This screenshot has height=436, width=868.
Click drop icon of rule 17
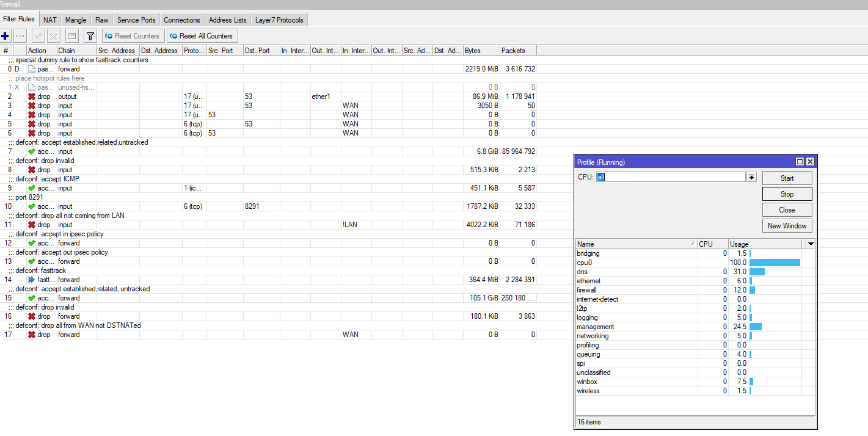tap(32, 335)
